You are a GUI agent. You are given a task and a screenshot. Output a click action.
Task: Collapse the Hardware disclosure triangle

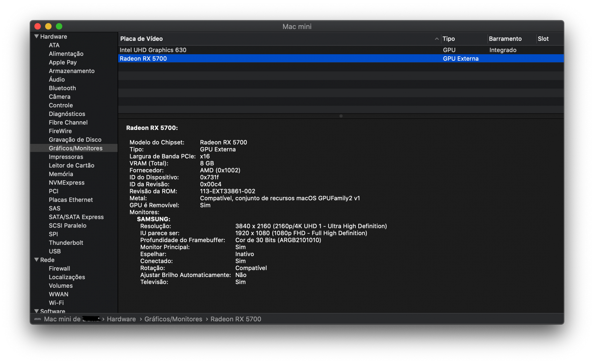[37, 36]
